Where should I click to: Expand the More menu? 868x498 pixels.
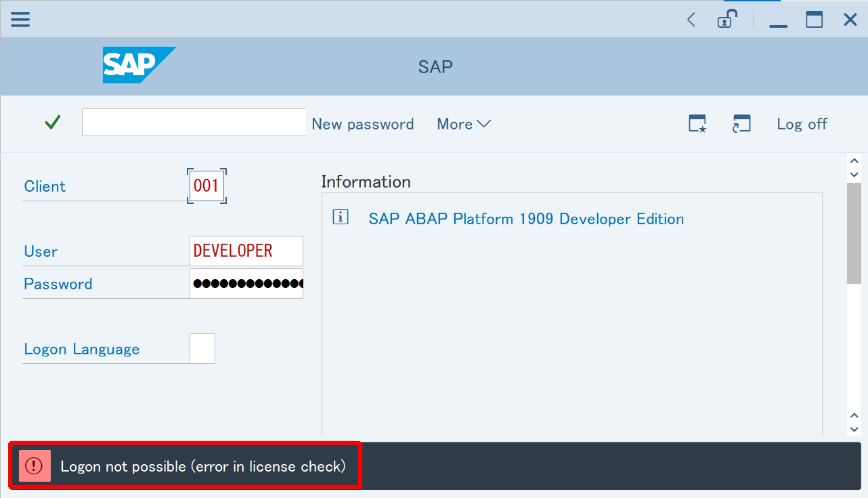tap(464, 124)
